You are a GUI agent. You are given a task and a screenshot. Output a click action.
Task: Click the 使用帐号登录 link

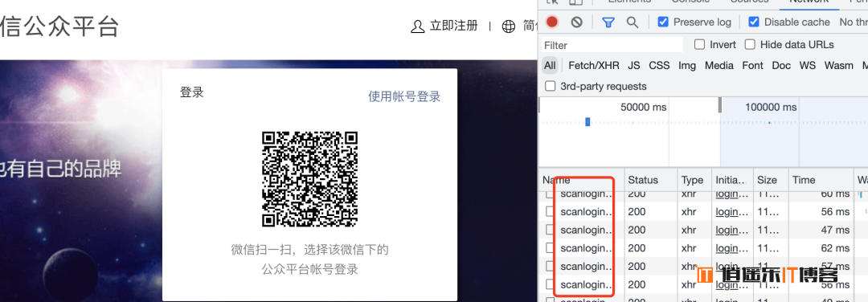tap(404, 97)
